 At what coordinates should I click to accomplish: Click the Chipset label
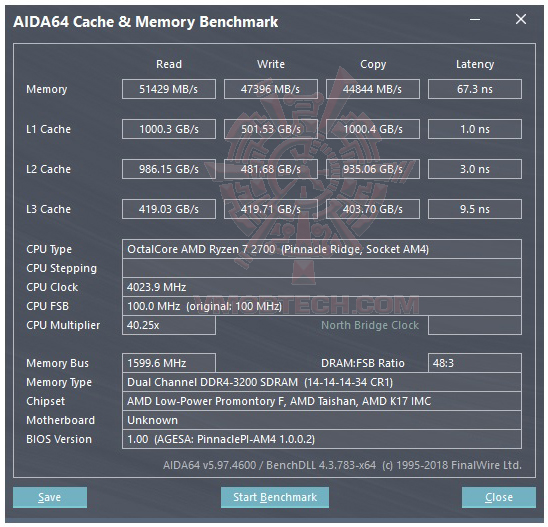point(45,402)
